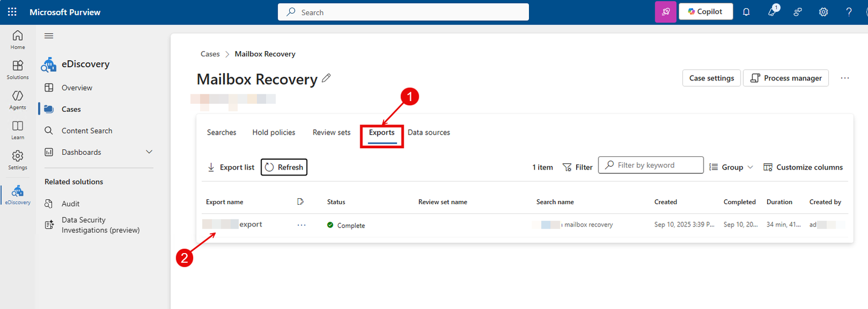Open the Group dropdown
Screen dimensions: 868x309
click(731, 167)
